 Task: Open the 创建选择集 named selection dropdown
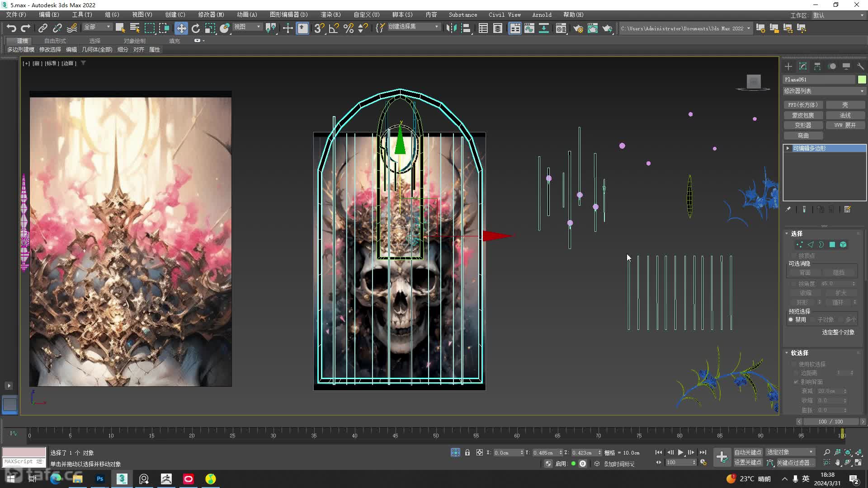pos(413,27)
